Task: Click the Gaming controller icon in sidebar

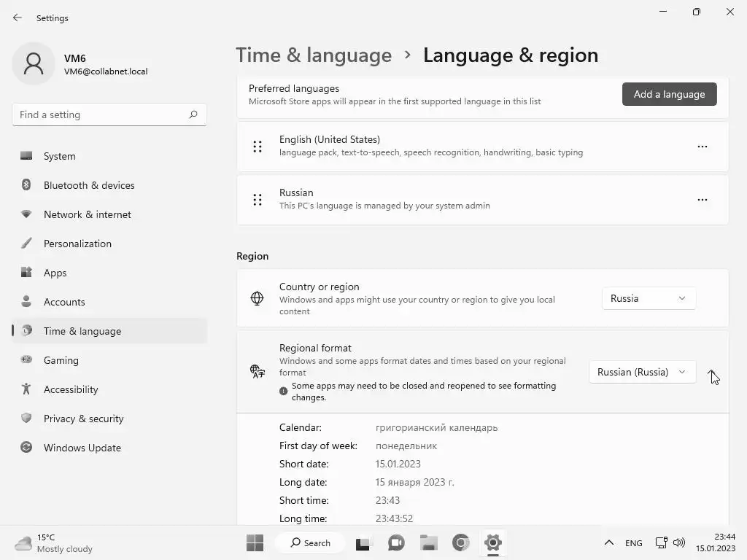Action: (x=26, y=359)
